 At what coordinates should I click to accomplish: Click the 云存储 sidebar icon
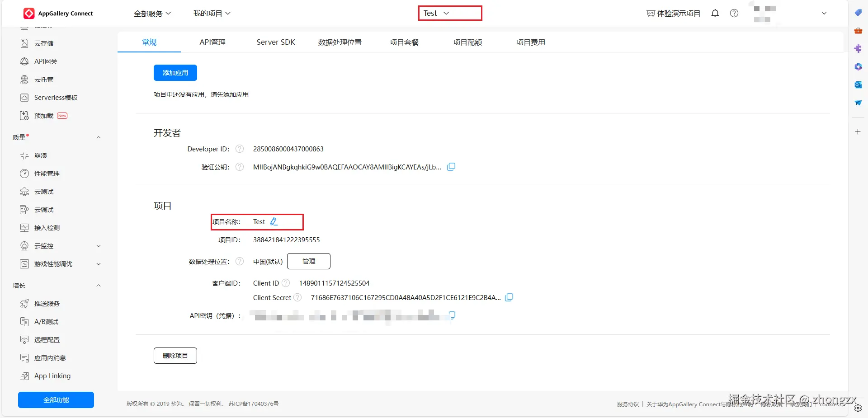pos(24,43)
